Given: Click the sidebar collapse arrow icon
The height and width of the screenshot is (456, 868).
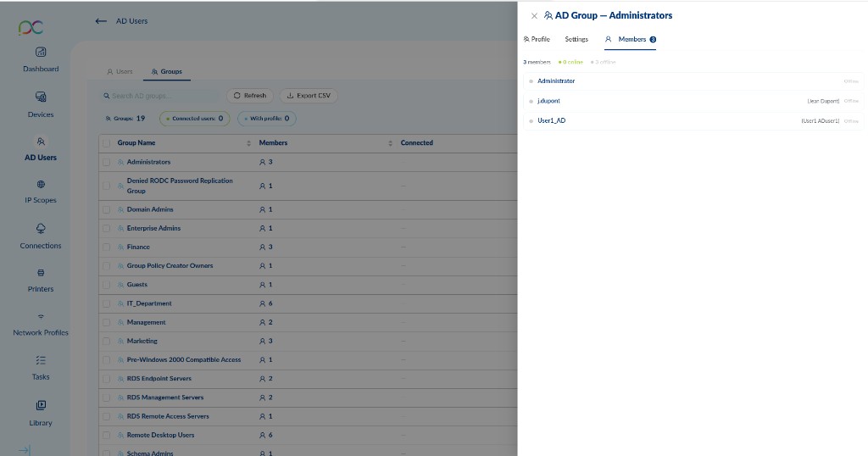Looking at the screenshot, I should pyautogui.click(x=25, y=450).
